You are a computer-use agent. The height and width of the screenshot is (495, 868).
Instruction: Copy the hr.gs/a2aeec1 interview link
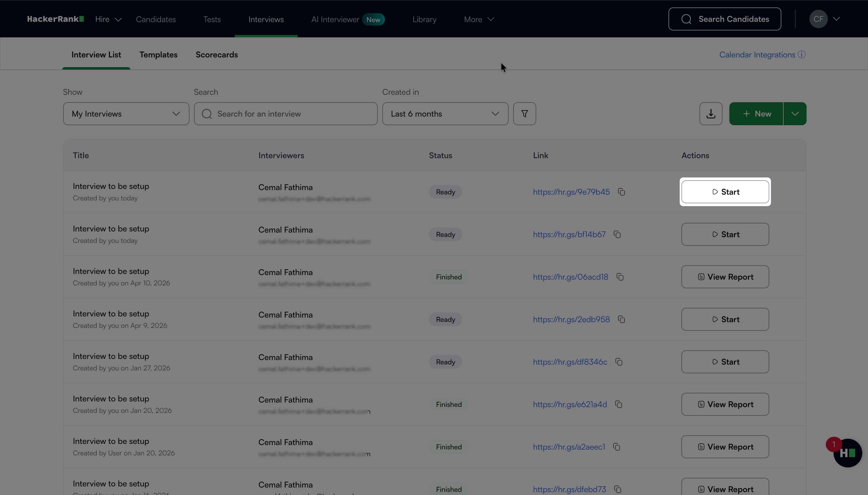[x=617, y=447]
